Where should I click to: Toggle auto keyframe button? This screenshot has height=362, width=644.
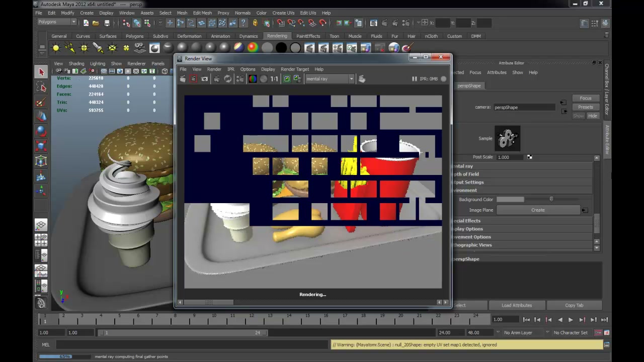[x=598, y=333]
